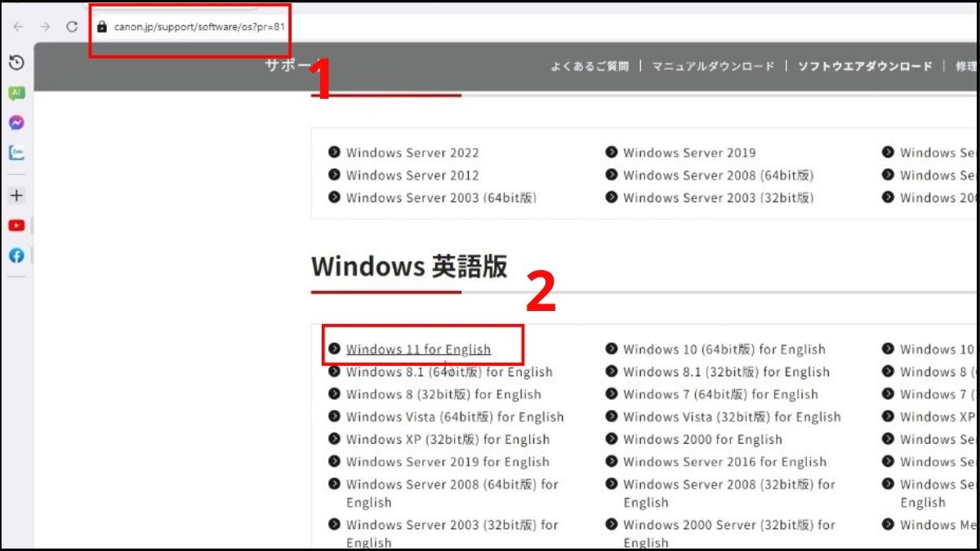Viewport: 980px width, 551px height.
Task: Select Windows 8 (32bit版) for English
Action: 443,394
